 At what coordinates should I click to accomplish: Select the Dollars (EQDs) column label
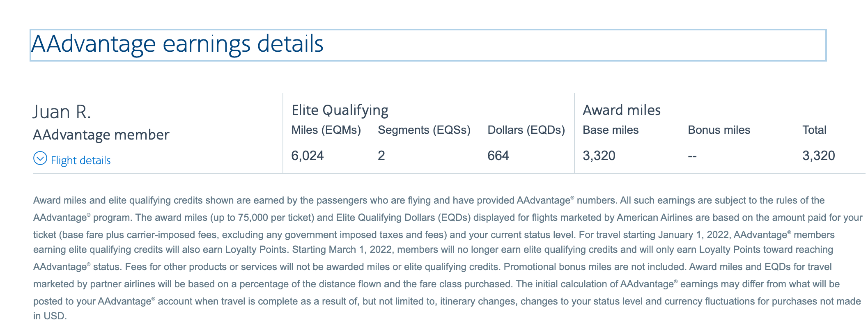[526, 130]
